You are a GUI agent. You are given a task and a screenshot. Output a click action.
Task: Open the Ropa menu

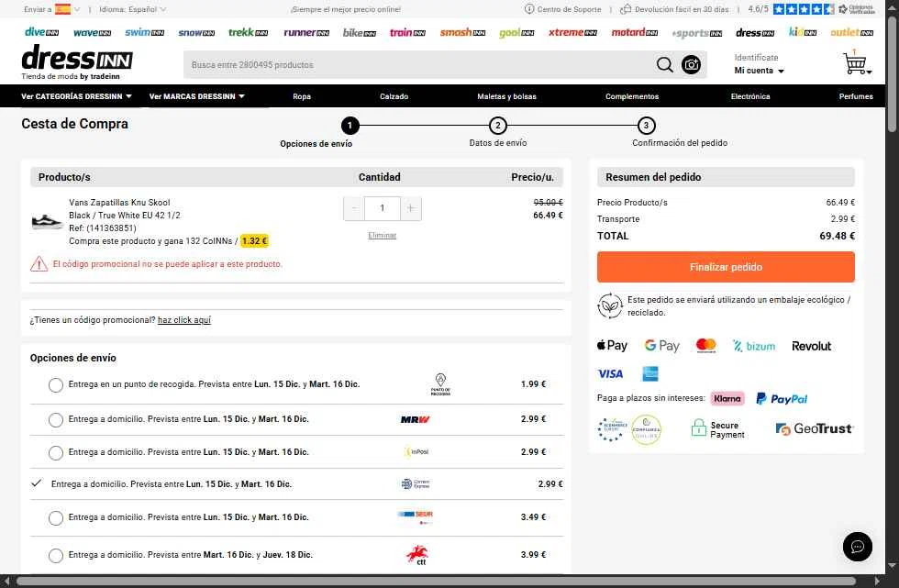point(302,96)
